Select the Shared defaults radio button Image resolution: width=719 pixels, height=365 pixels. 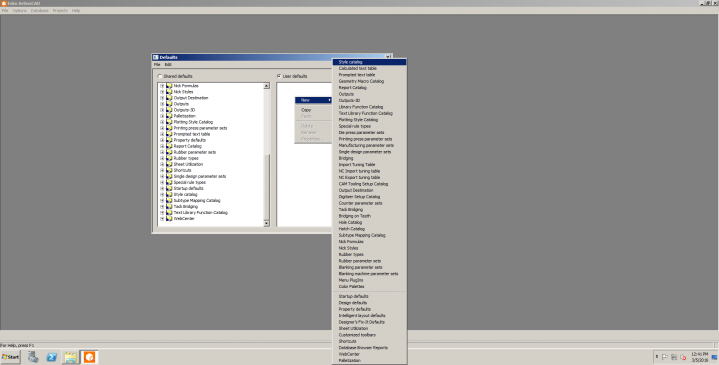pyautogui.click(x=160, y=76)
